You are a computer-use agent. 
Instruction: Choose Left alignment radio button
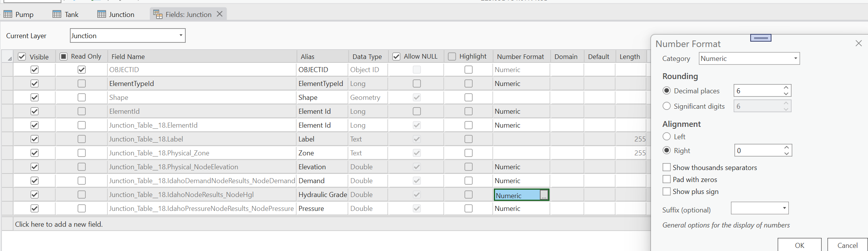[666, 136]
